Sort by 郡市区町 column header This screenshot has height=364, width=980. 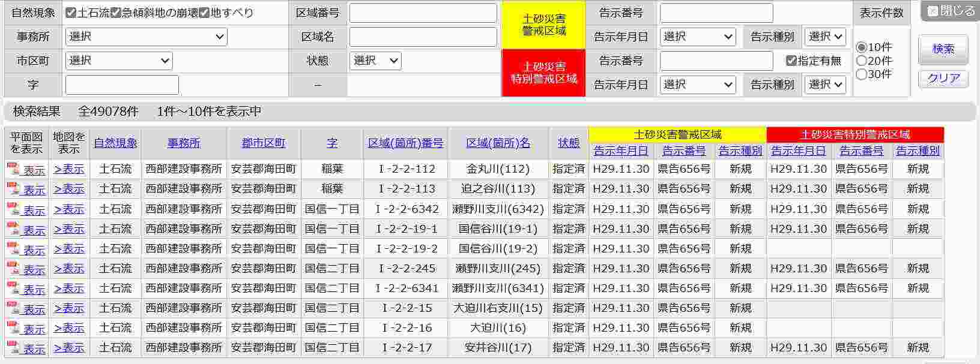point(264,143)
